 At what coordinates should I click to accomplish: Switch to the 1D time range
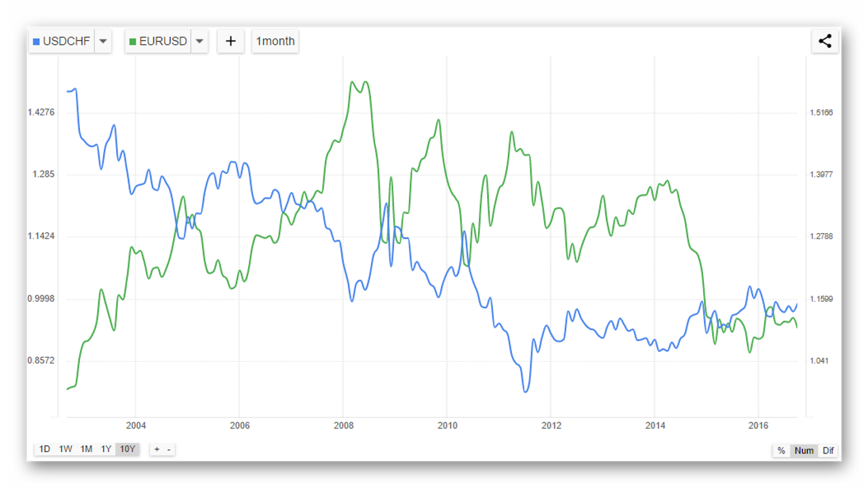(45, 449)
